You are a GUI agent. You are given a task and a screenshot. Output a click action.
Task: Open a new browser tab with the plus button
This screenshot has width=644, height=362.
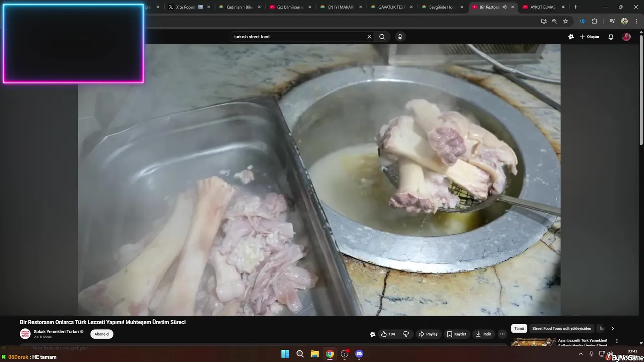point(575,7)
